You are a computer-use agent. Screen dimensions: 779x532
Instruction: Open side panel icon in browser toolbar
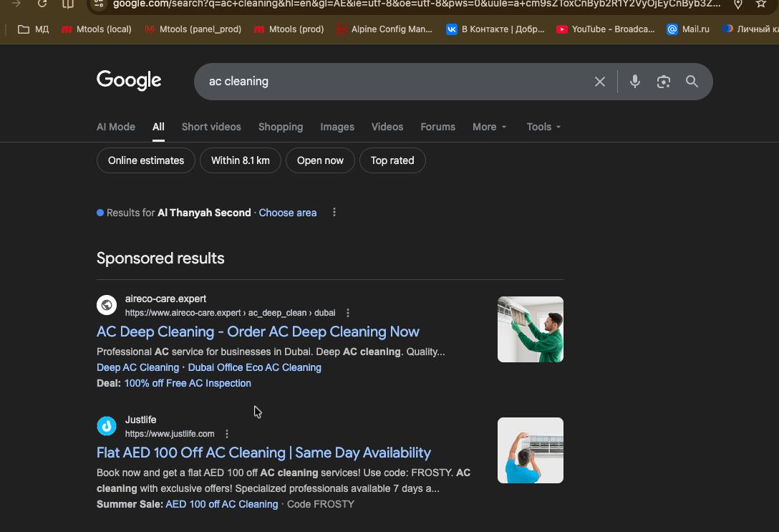(68, 4)
